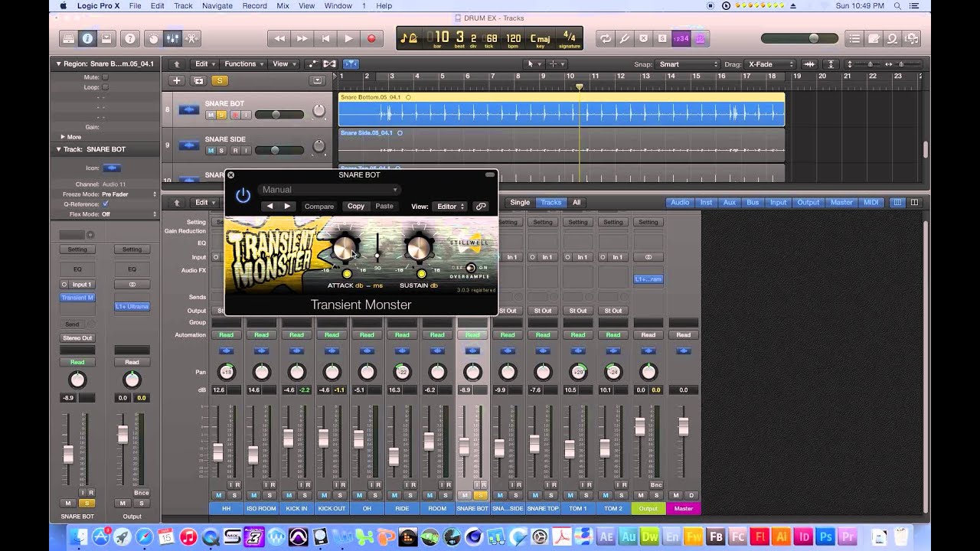Image resolution: width=980 pixels, height=551 pixels.
Task: Click the attack time vertical slider
Action: pos(377,249)
